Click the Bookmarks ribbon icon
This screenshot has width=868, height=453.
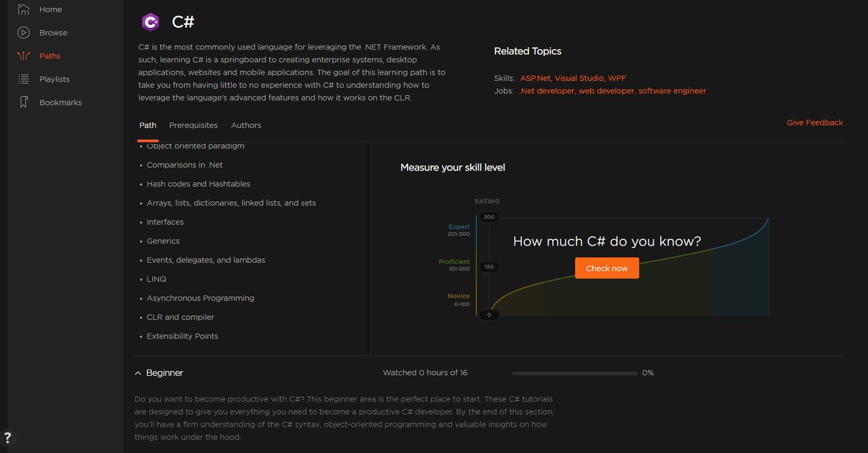click(23, 103)
